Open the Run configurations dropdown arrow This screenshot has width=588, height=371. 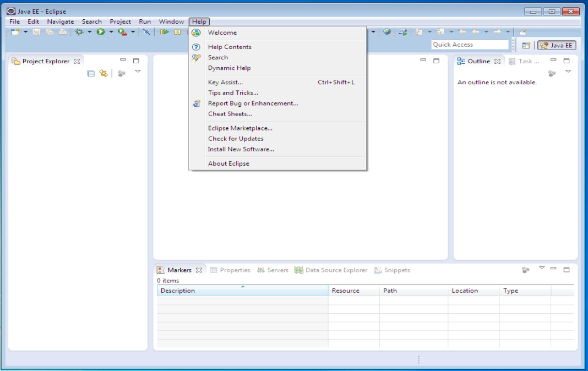tap(111, 32)
